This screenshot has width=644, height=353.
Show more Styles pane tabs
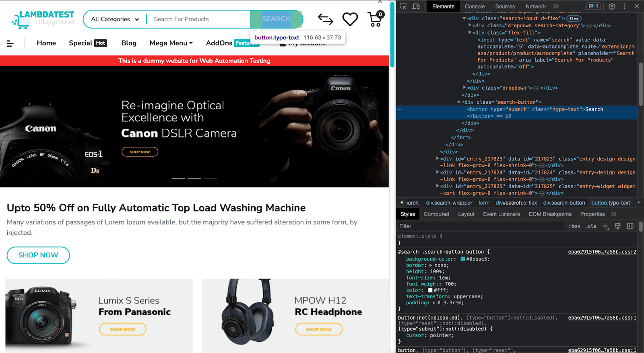[614, 214]
